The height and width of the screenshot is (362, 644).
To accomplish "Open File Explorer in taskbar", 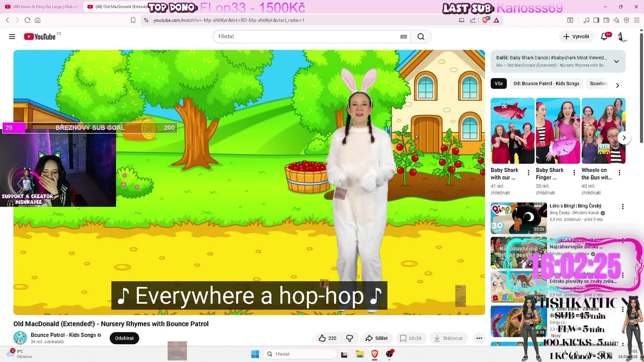I will coord(360,354).
